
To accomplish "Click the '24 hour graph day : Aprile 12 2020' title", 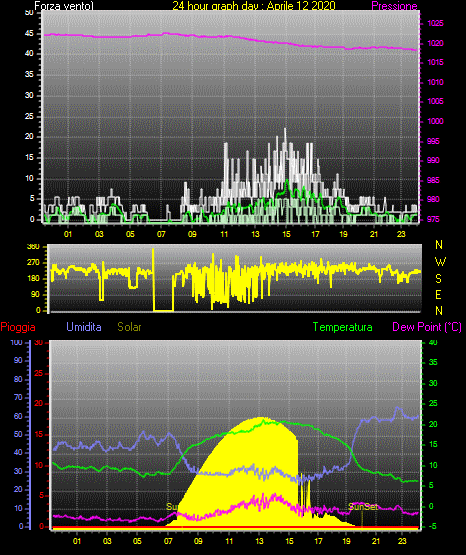I will point(254,6).
